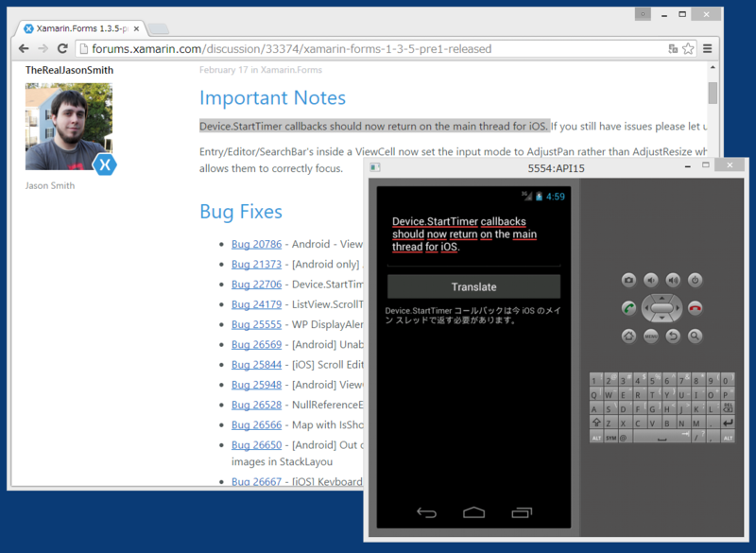
Task: Click the @ key on emulator keyboard
Action: [x=626, y=438]
